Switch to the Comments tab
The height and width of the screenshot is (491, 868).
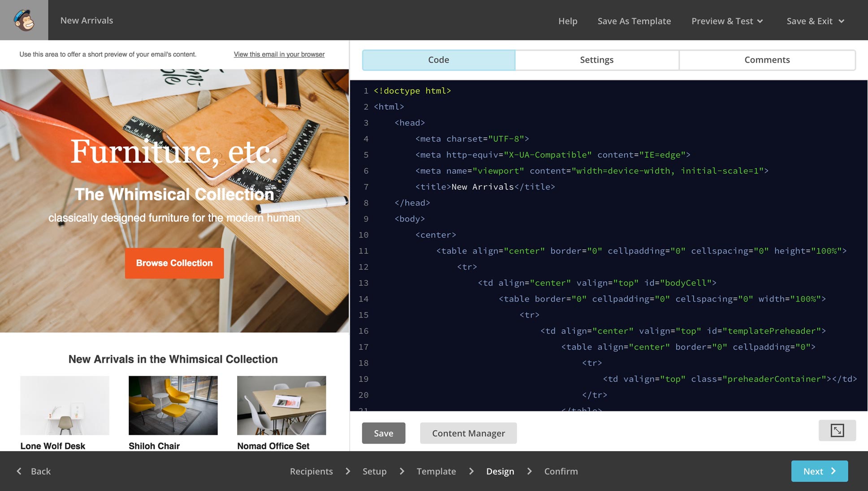click(767, 60)
